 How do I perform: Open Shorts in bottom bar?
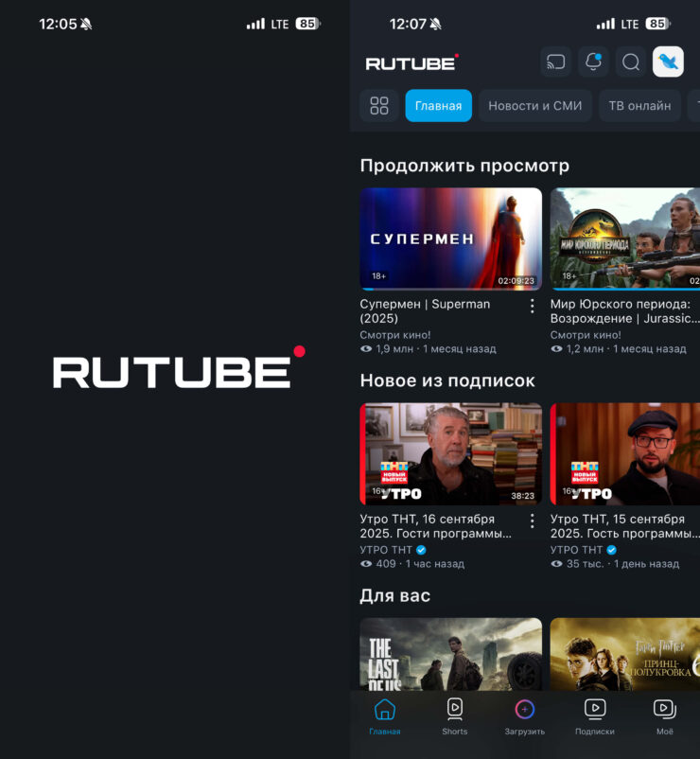[455, 717]
